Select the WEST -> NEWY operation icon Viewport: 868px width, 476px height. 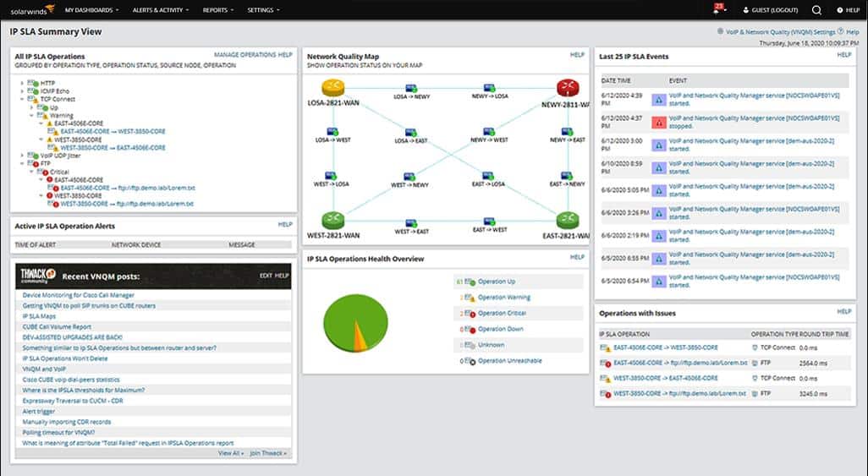tap(409, 177)
